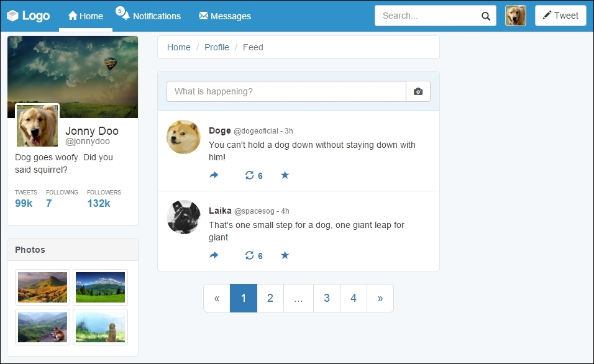594x364 pixels.
Task: Open the dog lying on hill thumbnail
Action: (x=42, y=327)
